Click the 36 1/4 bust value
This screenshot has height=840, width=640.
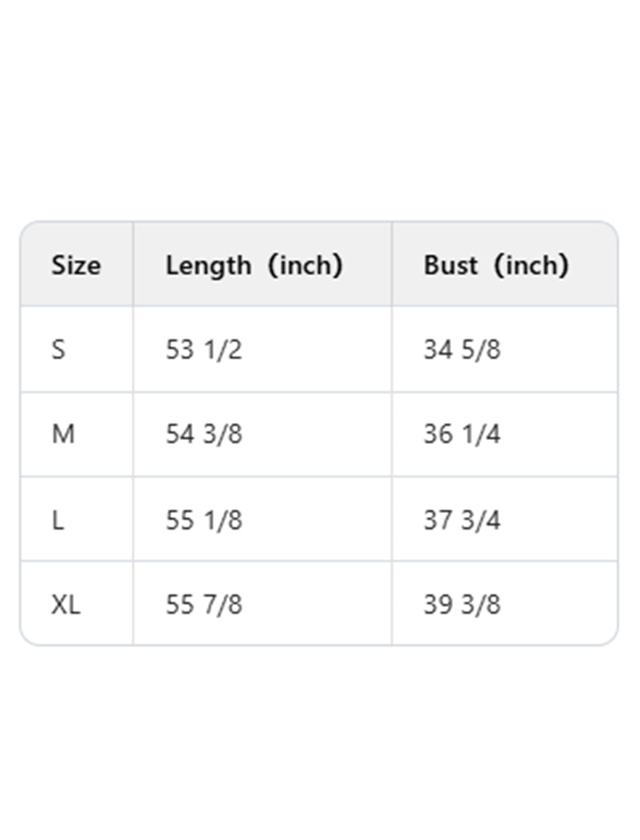462,434
